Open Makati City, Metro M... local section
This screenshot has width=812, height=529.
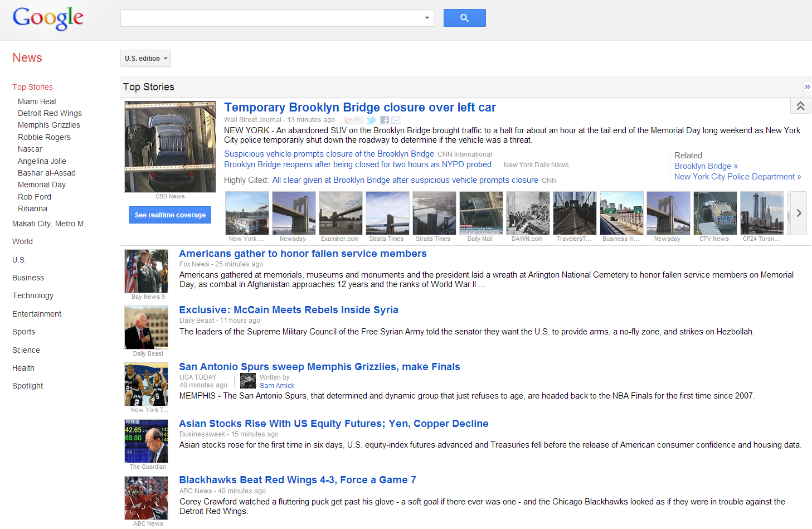tap(51, 224)
